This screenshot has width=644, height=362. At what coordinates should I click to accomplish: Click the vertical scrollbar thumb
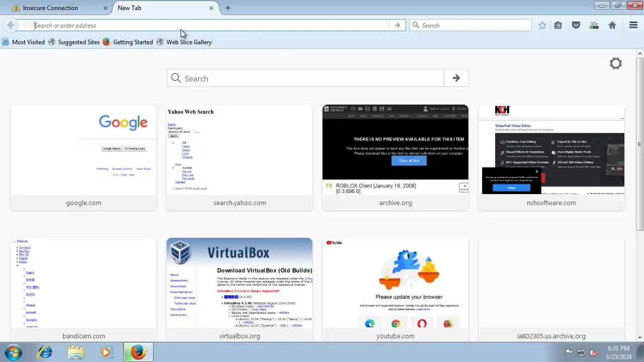coord(640,143)
